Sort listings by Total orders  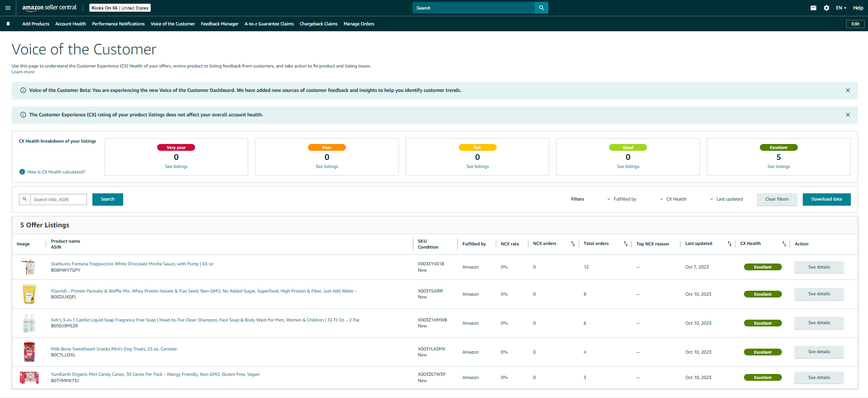click(x=625, y=244)
